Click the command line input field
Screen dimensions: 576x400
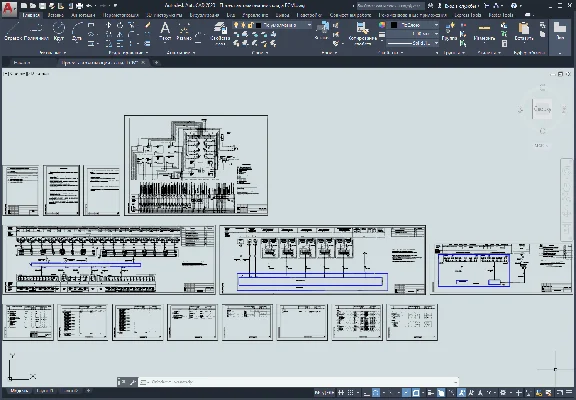pyautogui.click(x=298, y=382)
